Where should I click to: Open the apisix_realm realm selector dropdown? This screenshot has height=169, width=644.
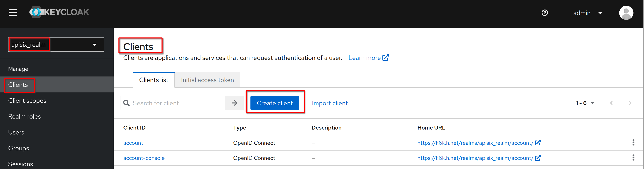[x=56, y=44]
